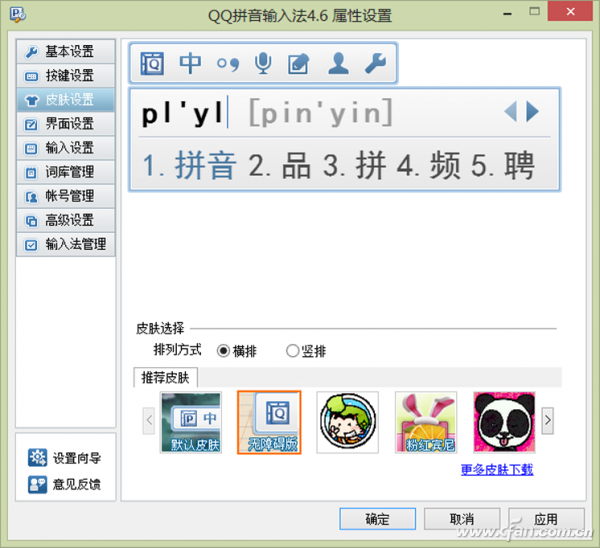Launch 设置向导 setup wizard

point(64,458)
